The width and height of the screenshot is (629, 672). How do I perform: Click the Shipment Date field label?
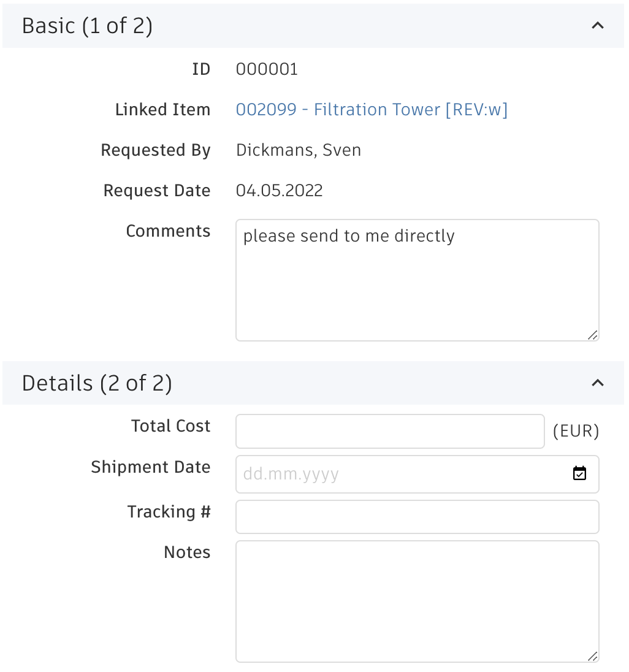150,467
